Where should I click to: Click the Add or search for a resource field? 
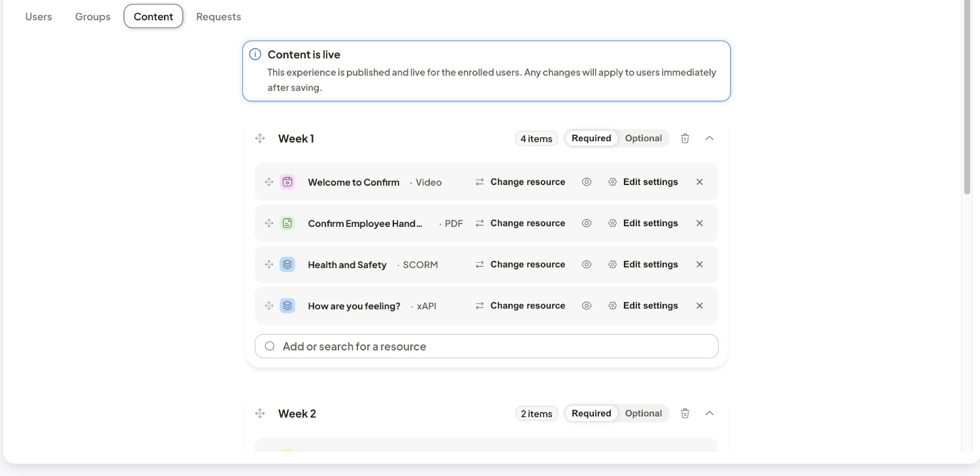point(487,347)
